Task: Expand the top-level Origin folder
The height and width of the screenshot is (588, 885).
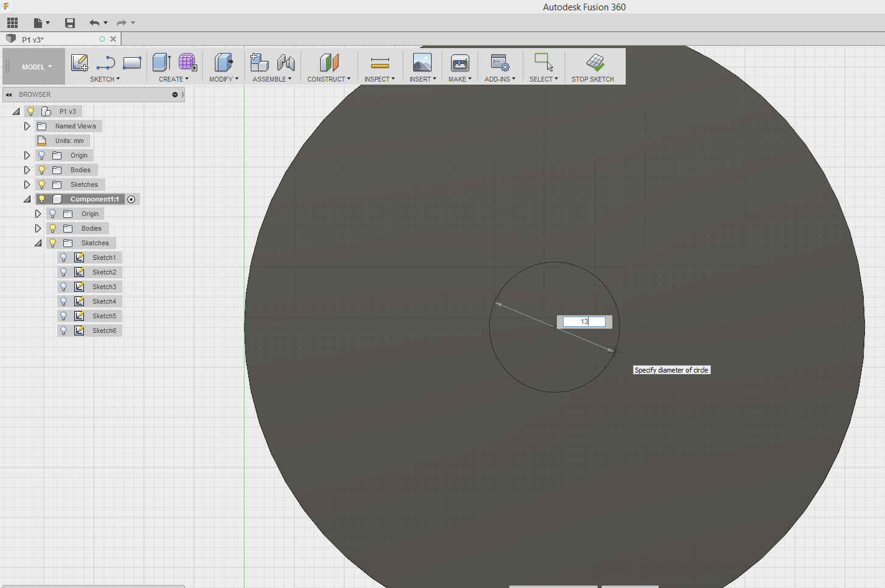Action: [x=27, y=155]
